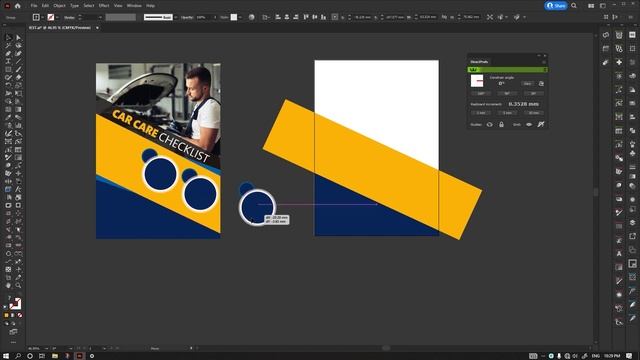
Task: Open the graphic Style dropdown
Action: pyautogui.click(x=240, y=17)
